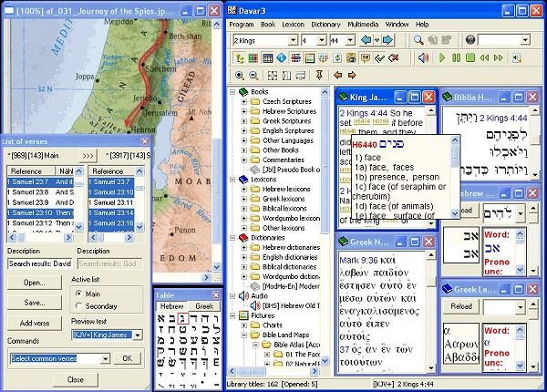Expand the English dictionaries folder
The height and width of the screenshot is (392, 547).
coord(244,257)
